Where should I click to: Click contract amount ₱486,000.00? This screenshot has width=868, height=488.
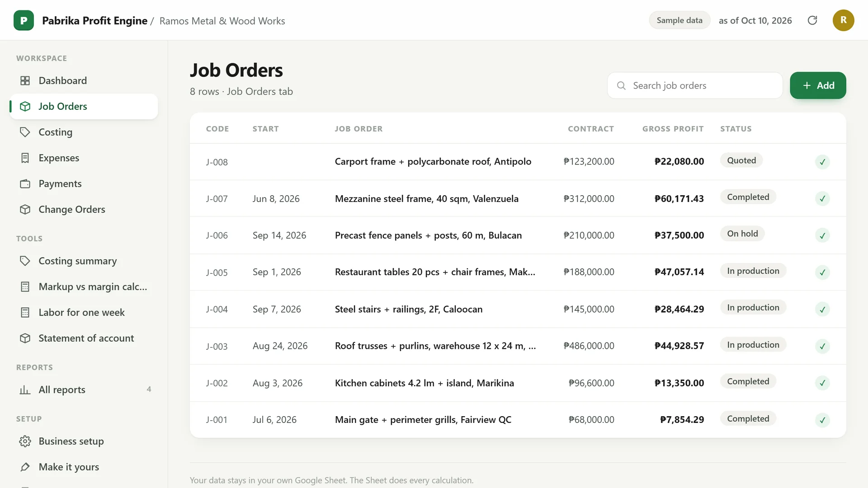(x=589, y=346)
